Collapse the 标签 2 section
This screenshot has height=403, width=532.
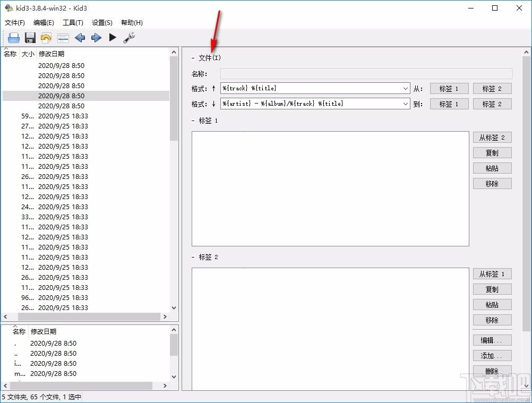click(193, 257)
